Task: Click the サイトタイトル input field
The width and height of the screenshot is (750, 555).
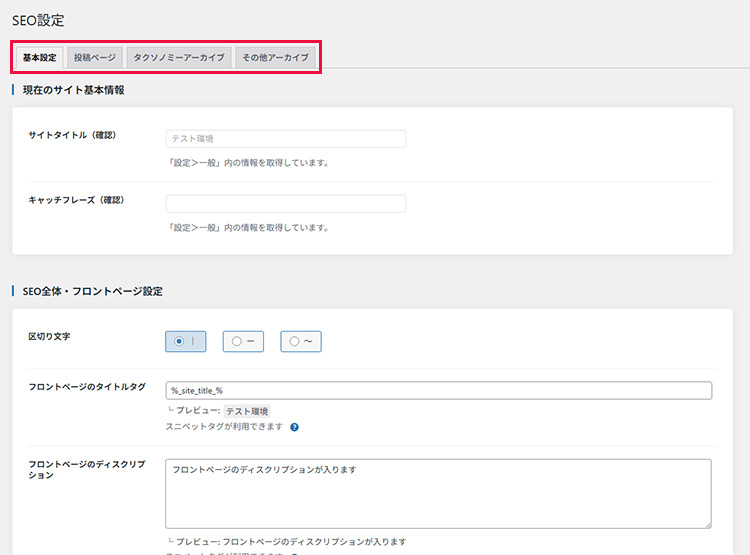Action: [285, 139]
